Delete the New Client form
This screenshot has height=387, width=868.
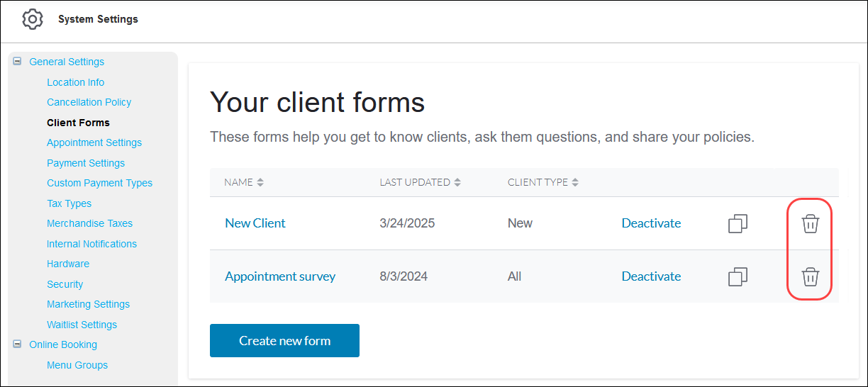pos(810,223)
